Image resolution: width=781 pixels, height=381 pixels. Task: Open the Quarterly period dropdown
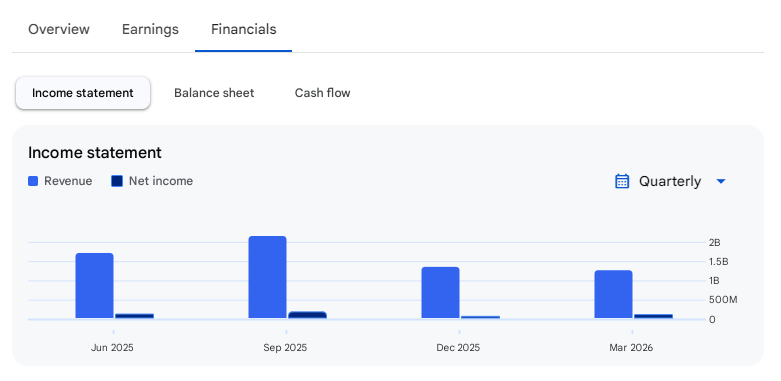click(670, 181)
